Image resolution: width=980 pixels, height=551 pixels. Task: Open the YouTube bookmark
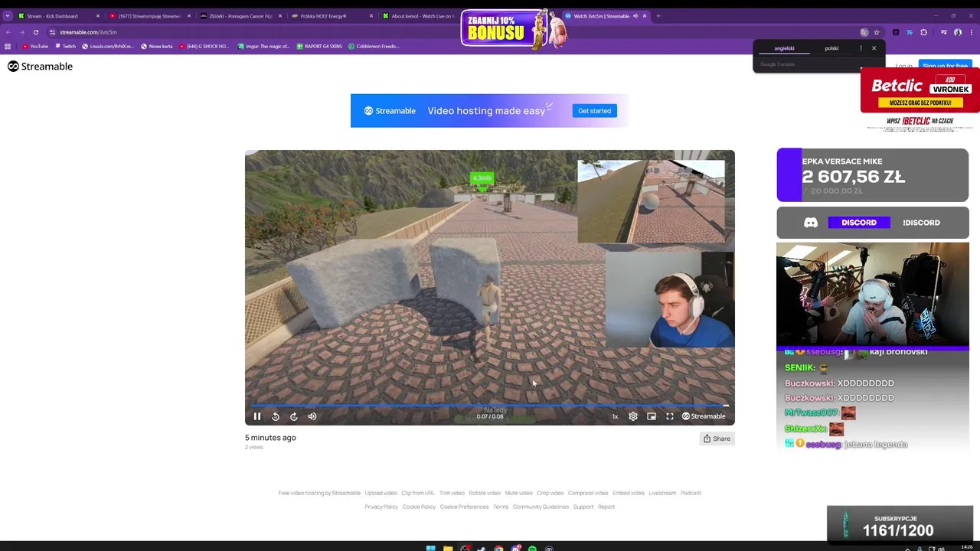coord(35,47)
